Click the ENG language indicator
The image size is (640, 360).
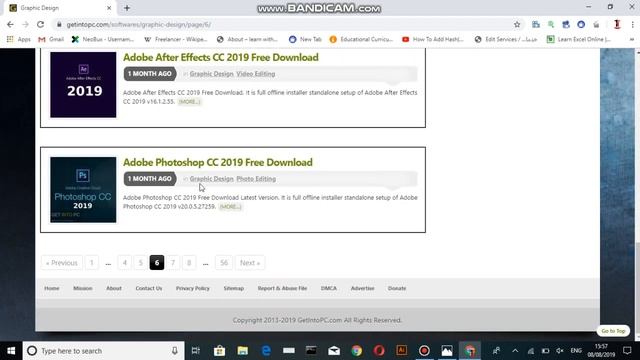pyautogui.click(x=576, y=351)
